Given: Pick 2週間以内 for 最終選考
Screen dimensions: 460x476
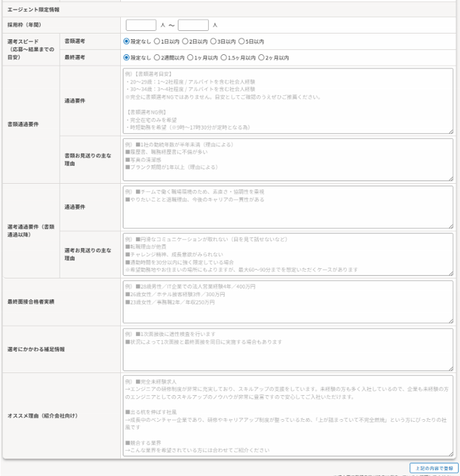Looking at the screenshot, I should click(x=157, y=58).
